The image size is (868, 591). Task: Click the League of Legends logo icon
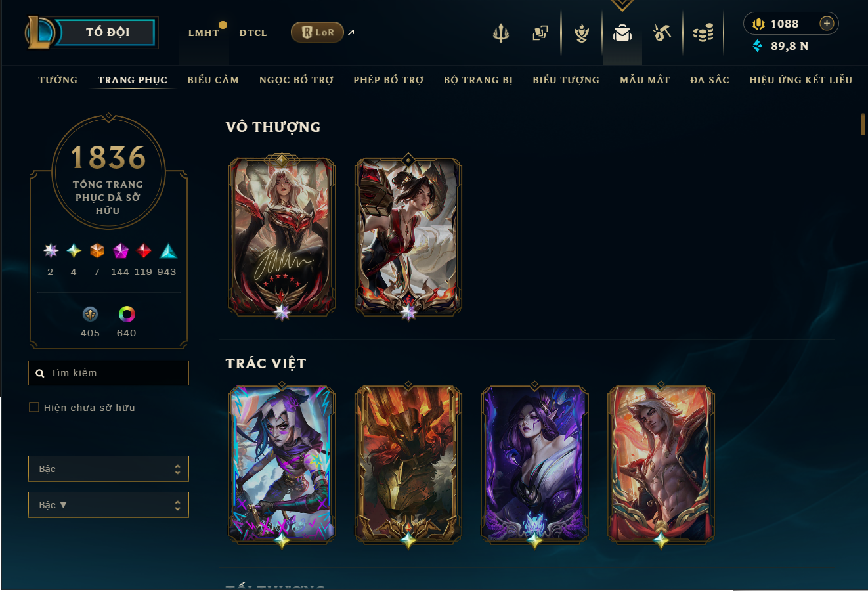(39, 33)
